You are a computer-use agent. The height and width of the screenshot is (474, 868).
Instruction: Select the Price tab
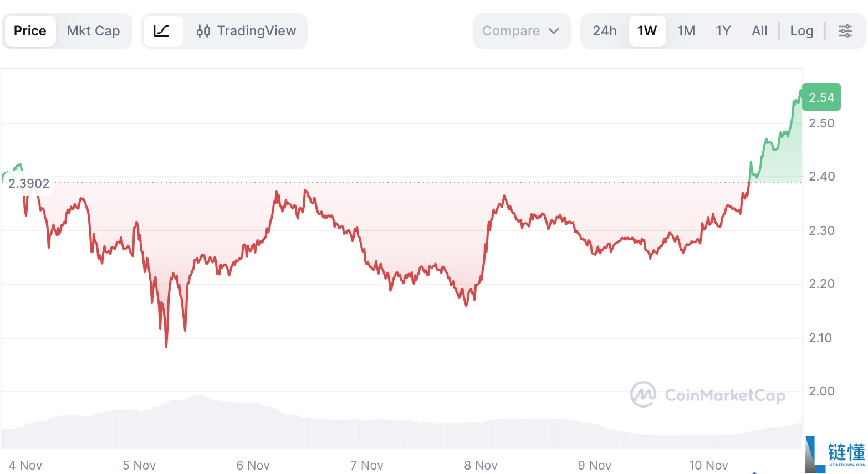tap(30, 31)
